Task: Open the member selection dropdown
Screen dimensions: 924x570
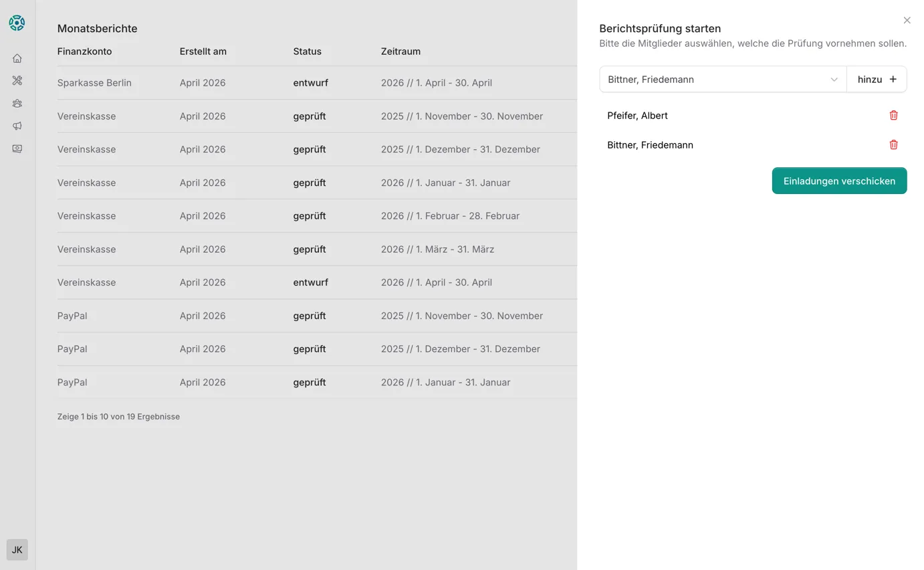Action: (722, 79)
